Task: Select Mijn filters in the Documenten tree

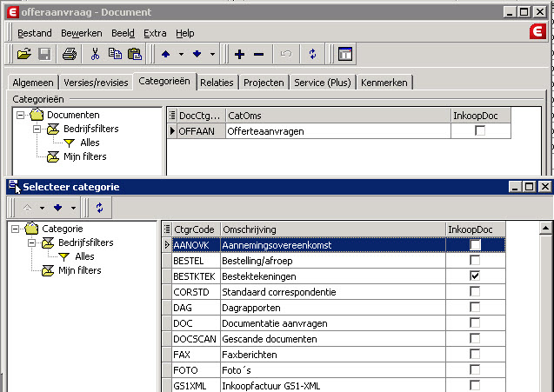Action: 85,156
